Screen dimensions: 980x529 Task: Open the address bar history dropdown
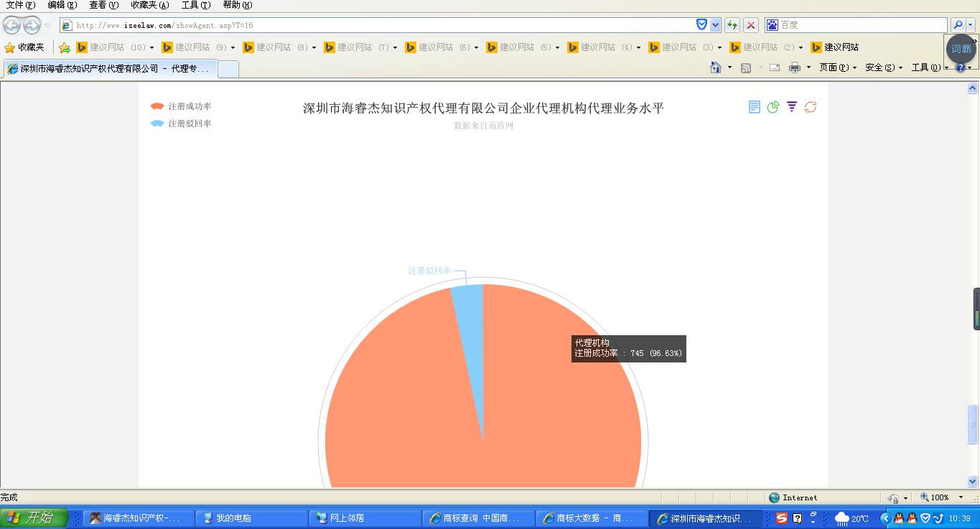click(716, 25)
